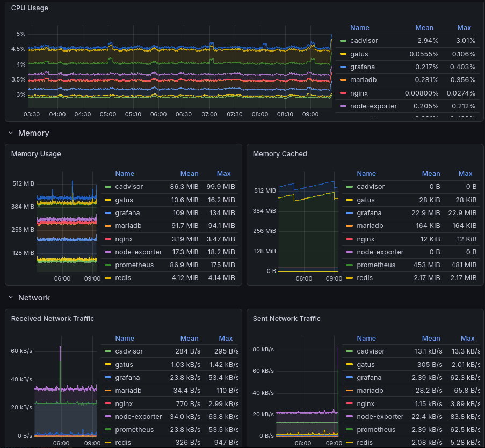
Task: Click node-exporter color swatch in CPU Usage legend
Action: (x=343, y=106)
